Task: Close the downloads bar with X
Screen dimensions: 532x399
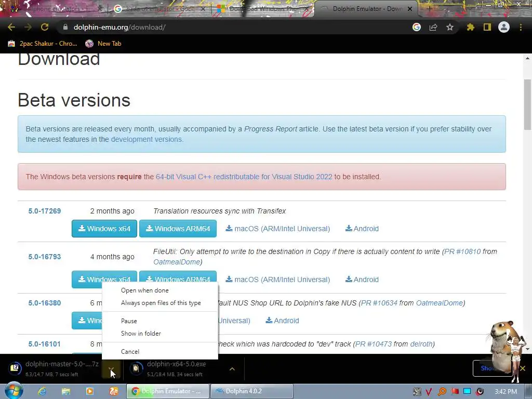Action: pos(523,368)
